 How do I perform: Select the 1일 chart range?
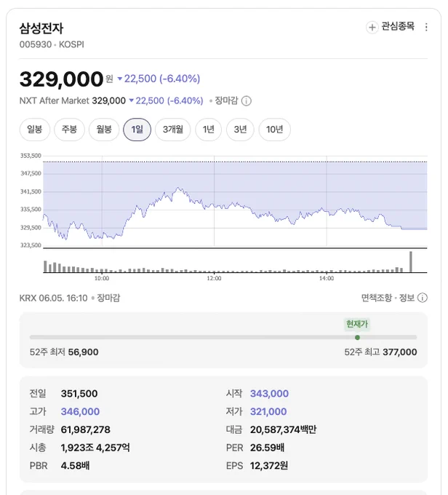click(137, 130)
